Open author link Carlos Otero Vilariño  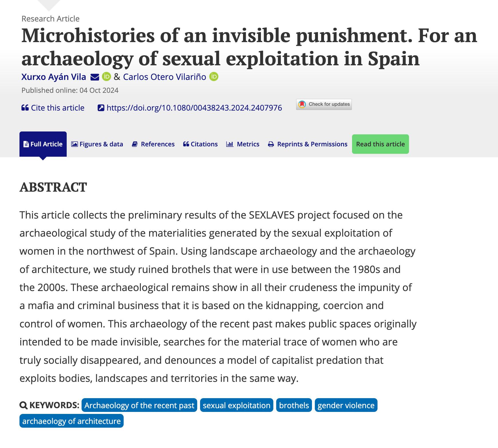pyautogui.click(x=165, y=77)
